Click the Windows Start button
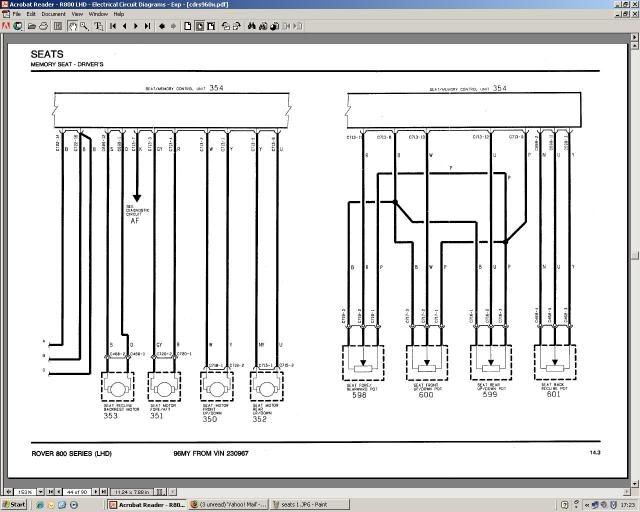 click(x=17, y=505)
